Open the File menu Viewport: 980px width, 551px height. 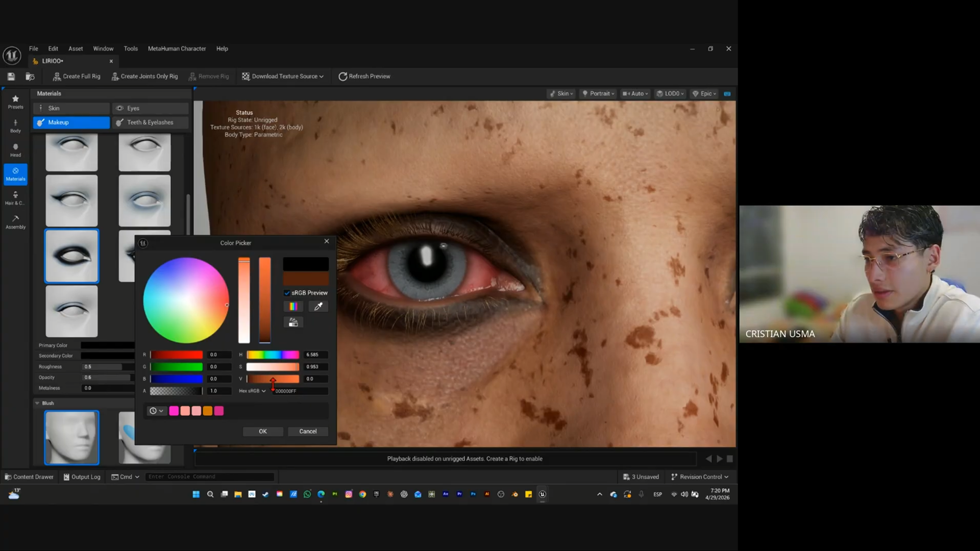pyautogui.click(x=34, y=48)
